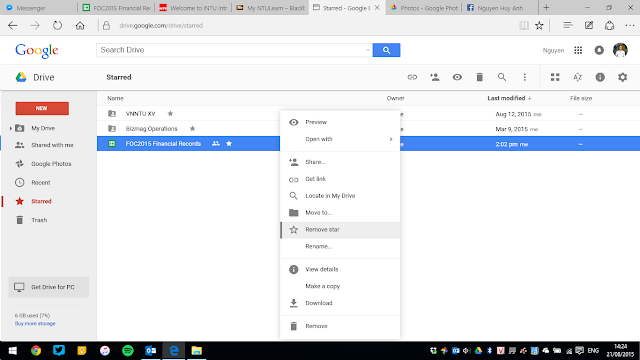The height and width of the screenshot is (360, 640).
Task: Click the browser home icon
Action: [x=80, y=25]
